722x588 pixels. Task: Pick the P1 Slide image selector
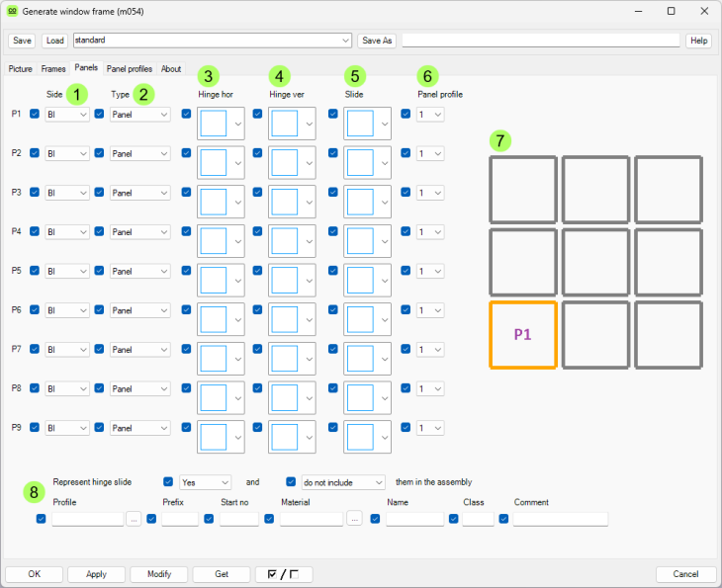click(367, 124)
